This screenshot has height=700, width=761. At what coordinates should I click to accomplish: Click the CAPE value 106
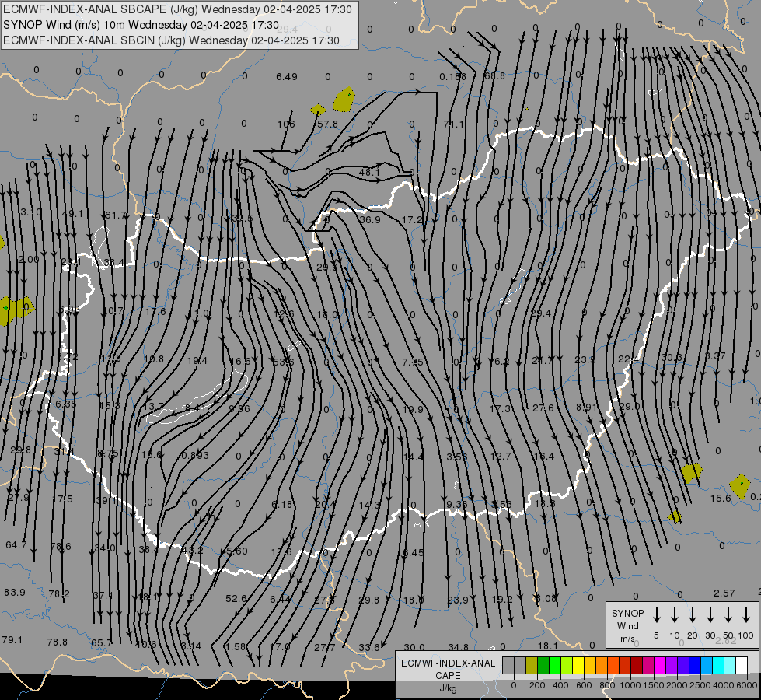(x=286, y=124)
